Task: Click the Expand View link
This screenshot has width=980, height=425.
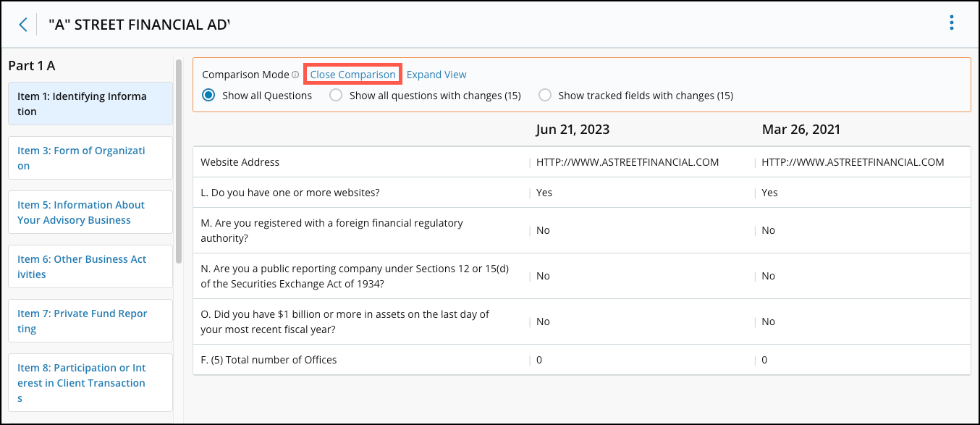Action: tap(436, 75)
